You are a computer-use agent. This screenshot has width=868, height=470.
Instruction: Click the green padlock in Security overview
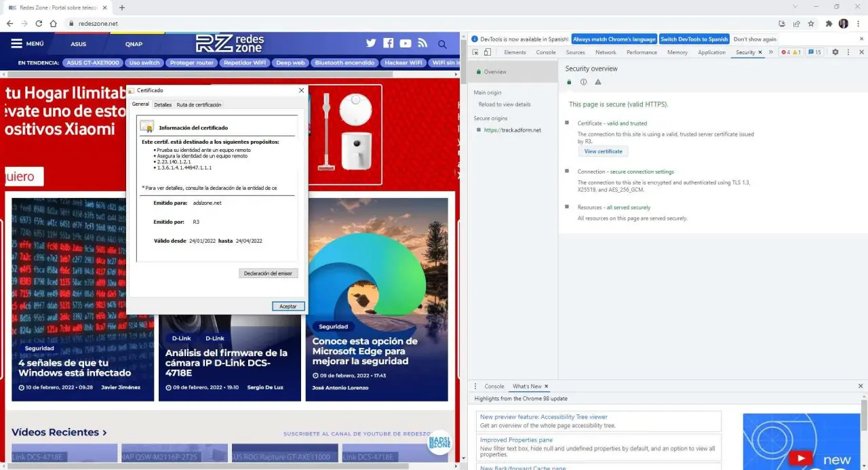click(569, 81)
